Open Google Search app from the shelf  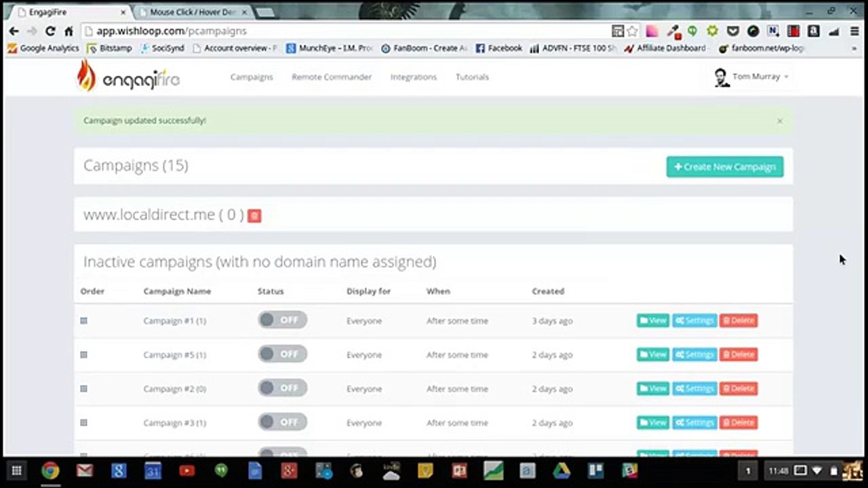(x=119, y=470)
